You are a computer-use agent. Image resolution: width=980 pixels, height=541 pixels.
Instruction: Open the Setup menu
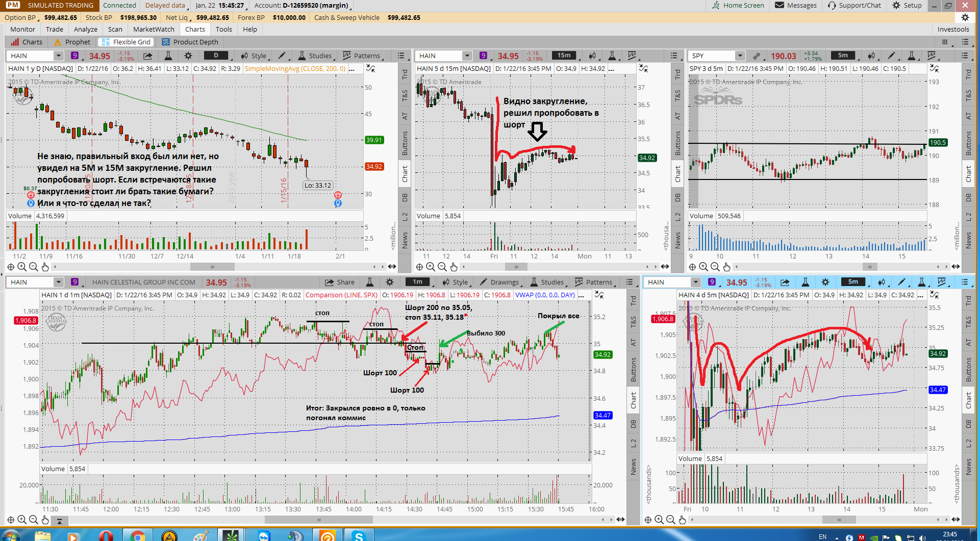907,5
